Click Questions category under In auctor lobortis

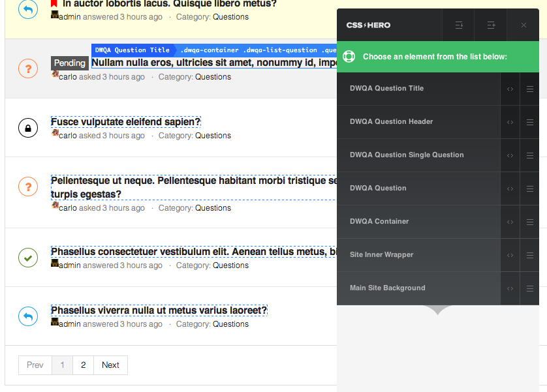click(230, 17)
